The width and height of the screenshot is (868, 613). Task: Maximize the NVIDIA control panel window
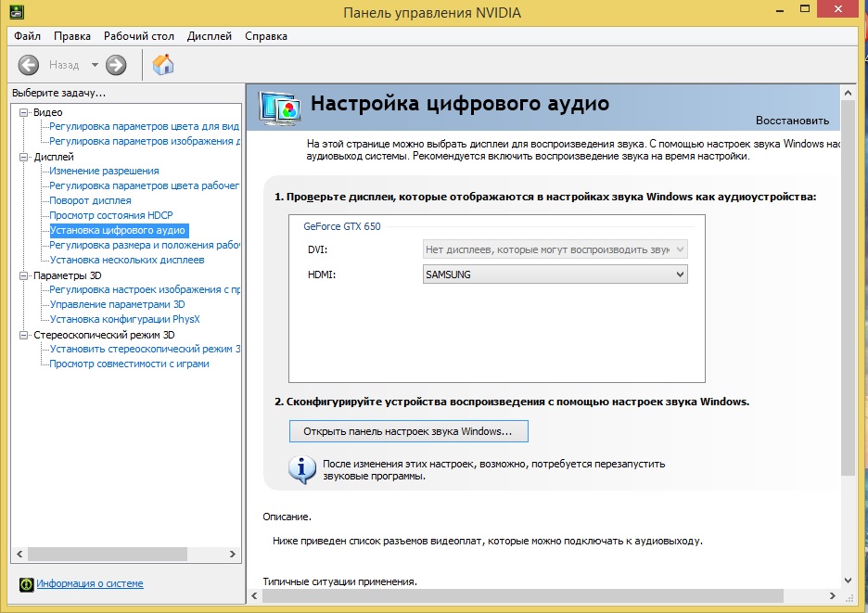tap(806, 9)
